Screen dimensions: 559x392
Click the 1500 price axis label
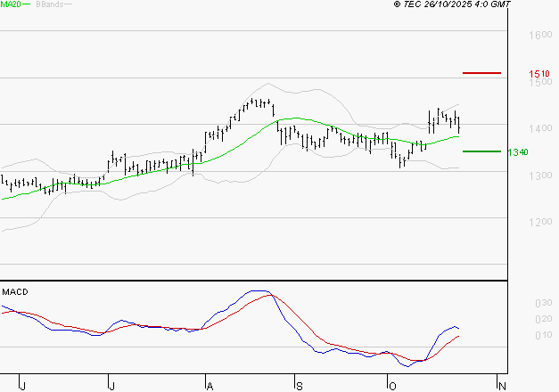539,83
